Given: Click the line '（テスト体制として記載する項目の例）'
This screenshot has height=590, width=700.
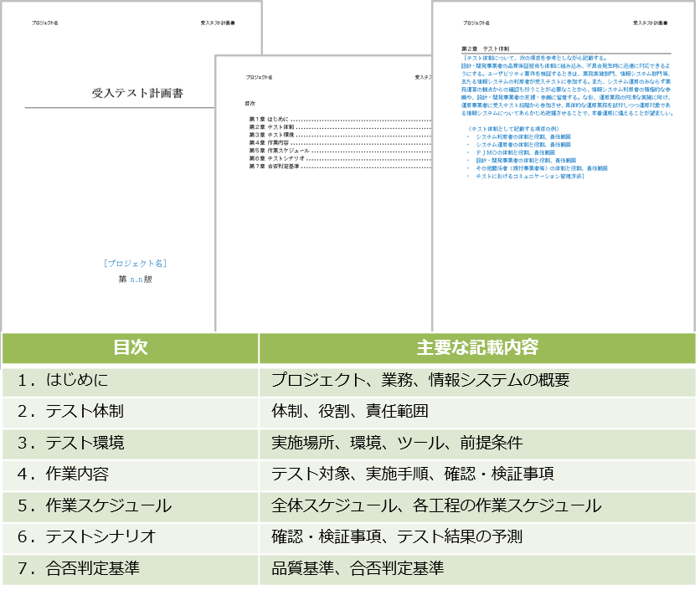Looking at the screenshot, I should (x=513, y=129).
